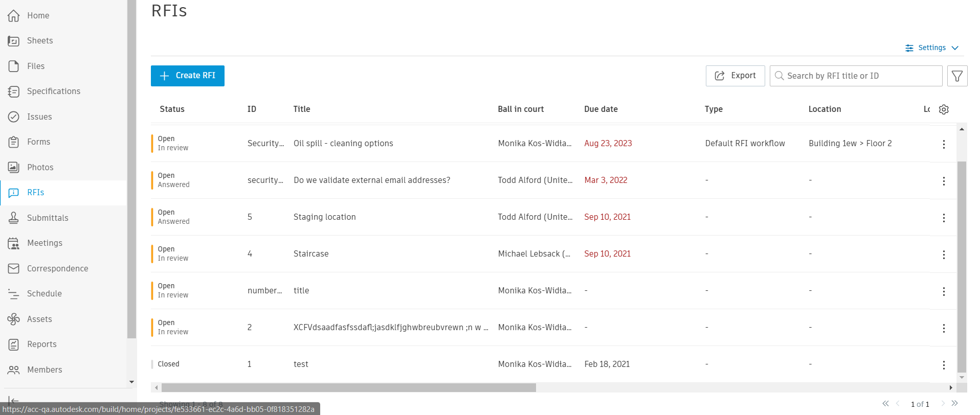Open the Schedule menu item
Screen dimensions: 980x415
(44, 293)
